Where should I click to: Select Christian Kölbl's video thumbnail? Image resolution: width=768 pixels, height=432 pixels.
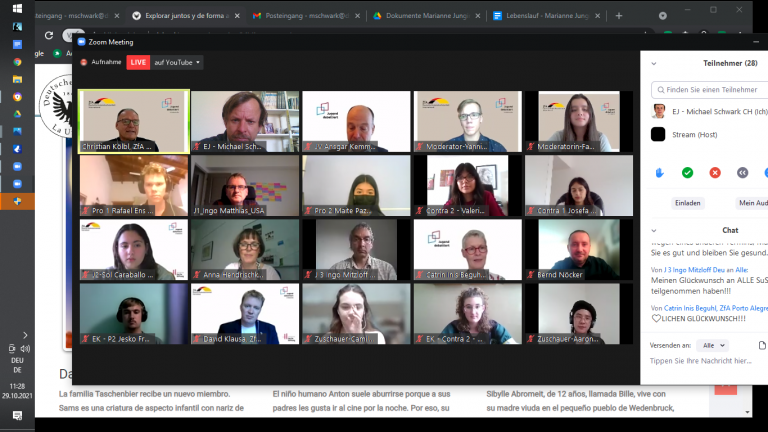[134, 121]
